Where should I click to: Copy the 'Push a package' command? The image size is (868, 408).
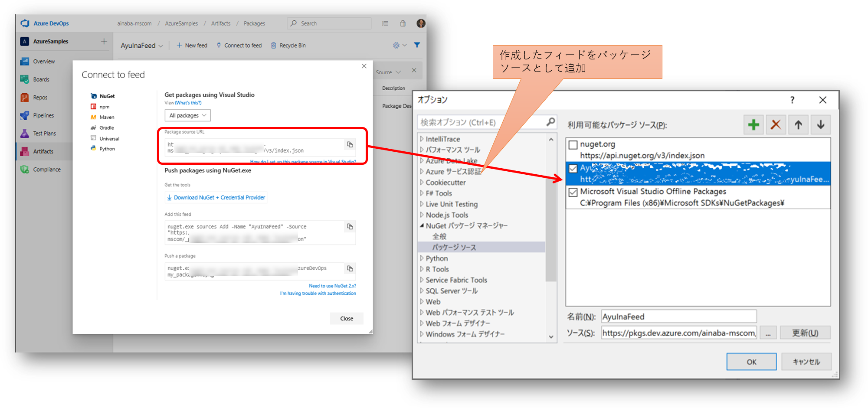tap(350, 268)
